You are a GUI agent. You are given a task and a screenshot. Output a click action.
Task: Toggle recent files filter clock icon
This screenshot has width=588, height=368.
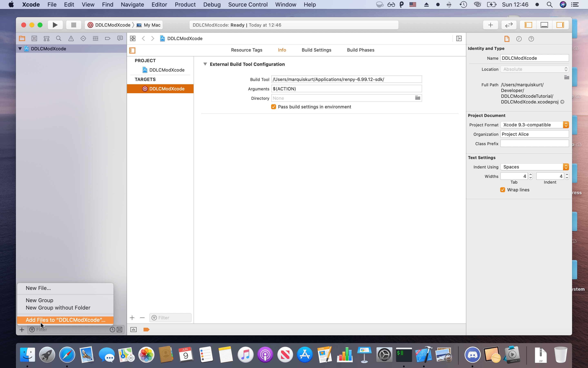tap(112, 330)
